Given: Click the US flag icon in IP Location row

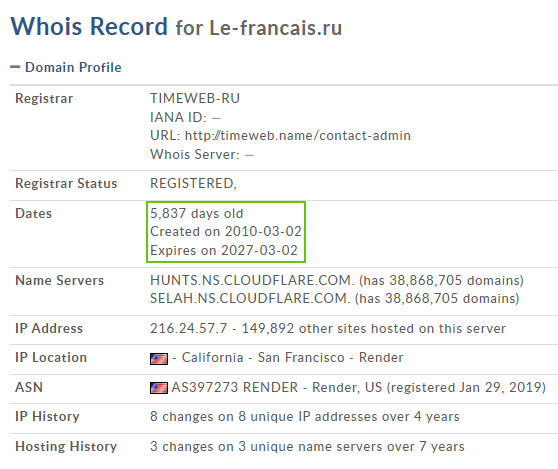Looking at the screenshot, I should (x=159, y=359).
